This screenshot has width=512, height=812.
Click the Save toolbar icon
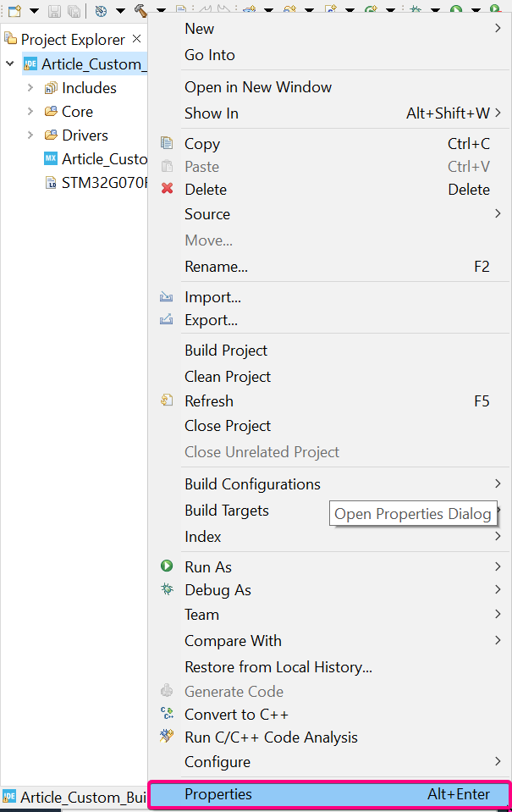[54, 11]
